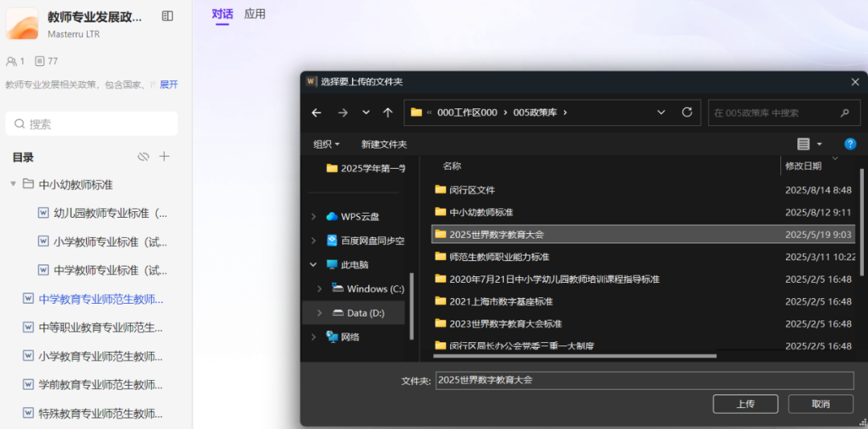Sort by the 修改日期 column header
This screenshot has width=868, height=429.
[803, 165]
